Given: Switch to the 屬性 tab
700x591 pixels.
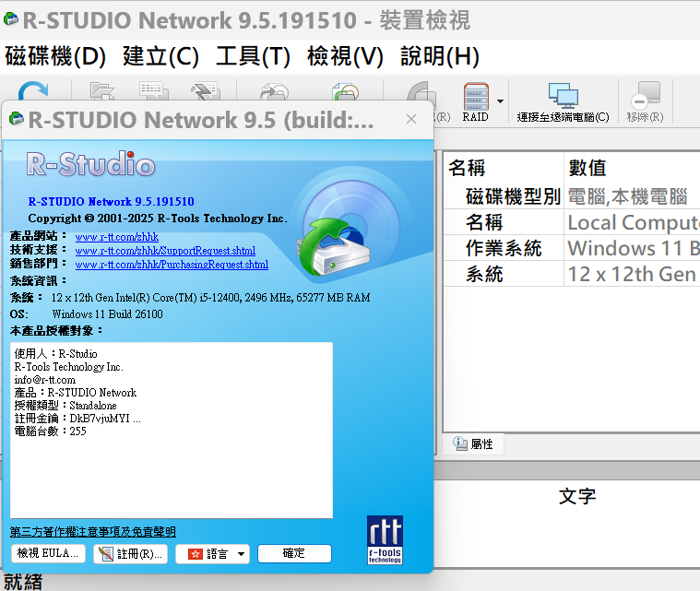Looking at the screenshot, I should tap(473, 443).
